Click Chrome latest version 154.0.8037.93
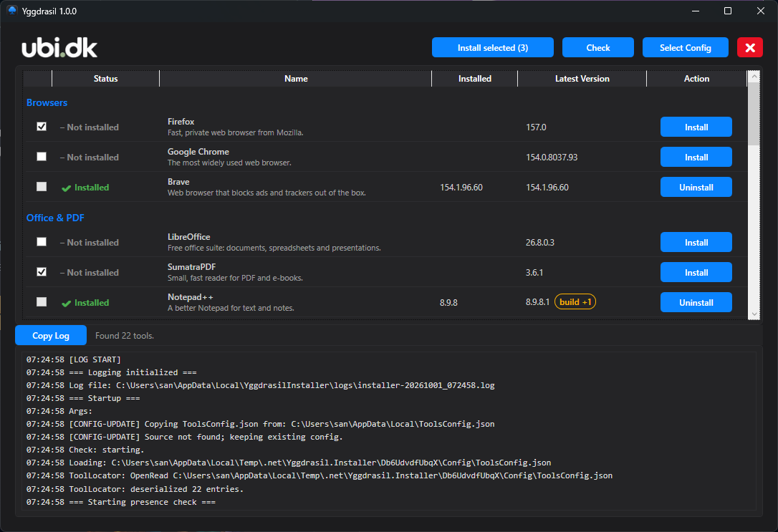The image size is (778, 532). click(x=552, y=158)
